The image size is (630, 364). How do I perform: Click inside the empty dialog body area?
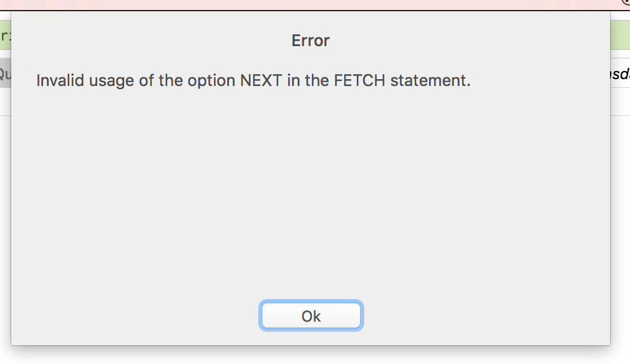coord(310,199)
